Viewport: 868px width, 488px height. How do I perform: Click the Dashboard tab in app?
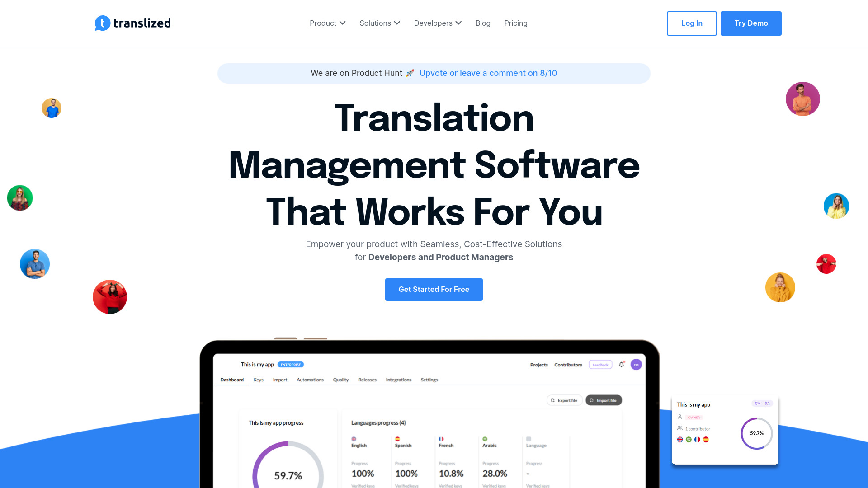click(x=231, y=380)
